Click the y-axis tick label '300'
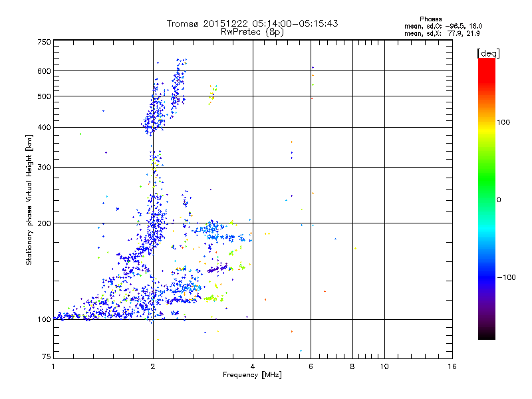This screenshot has width=532, height=399. pos(44,167)
